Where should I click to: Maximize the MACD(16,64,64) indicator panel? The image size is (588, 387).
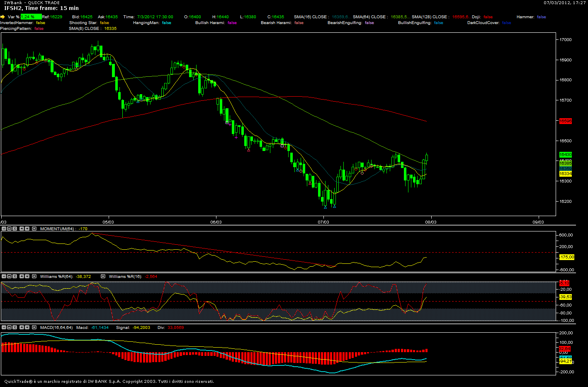tap(9, 327)
